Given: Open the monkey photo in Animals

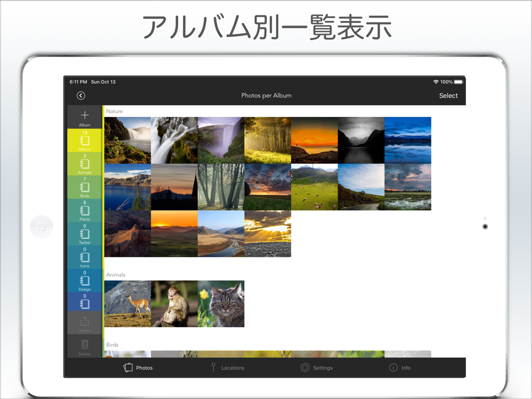Looking at the screenshot, I should coord(174,304).
